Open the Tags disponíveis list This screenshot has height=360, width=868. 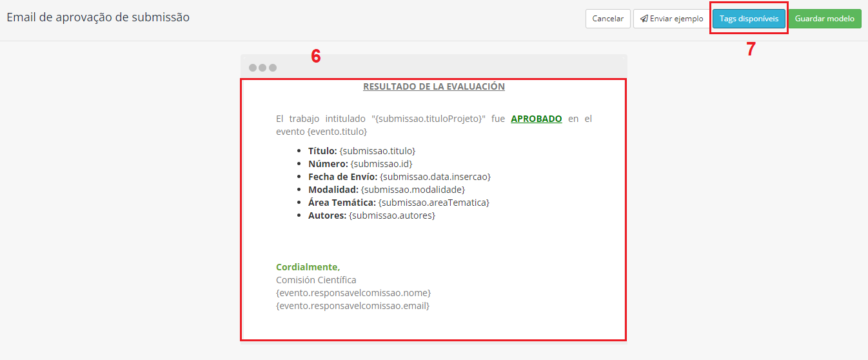749,19
